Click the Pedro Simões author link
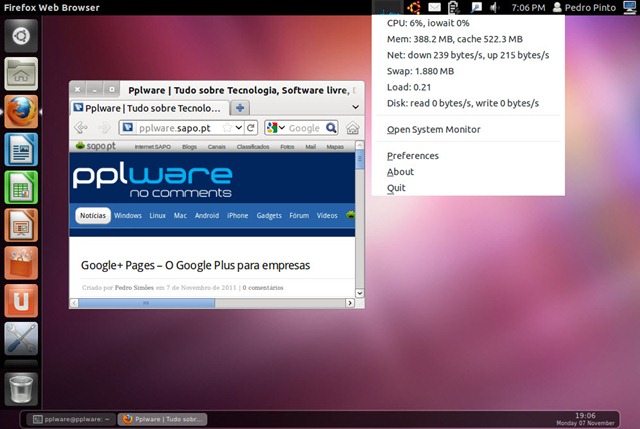 [x=134, y=288]
